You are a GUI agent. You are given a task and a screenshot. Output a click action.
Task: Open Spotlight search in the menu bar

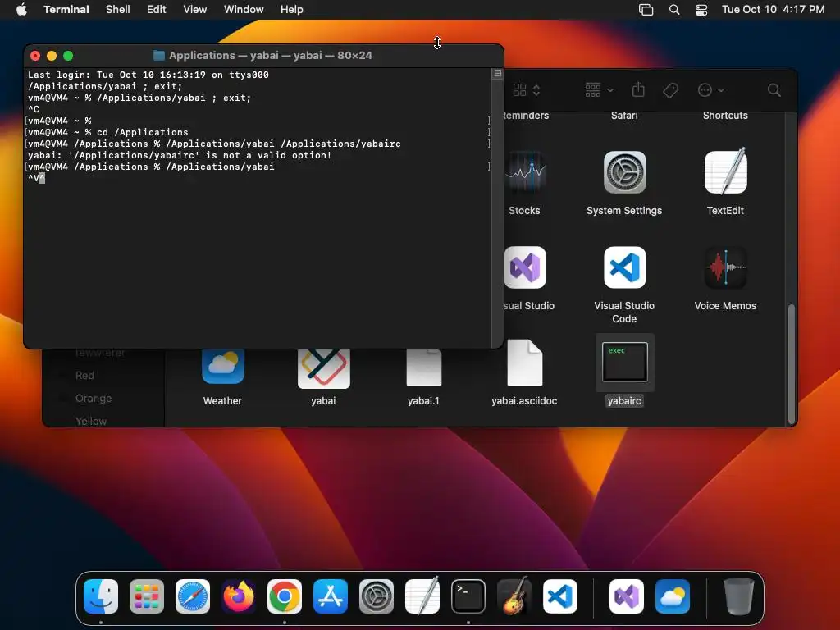coord(674,10)
